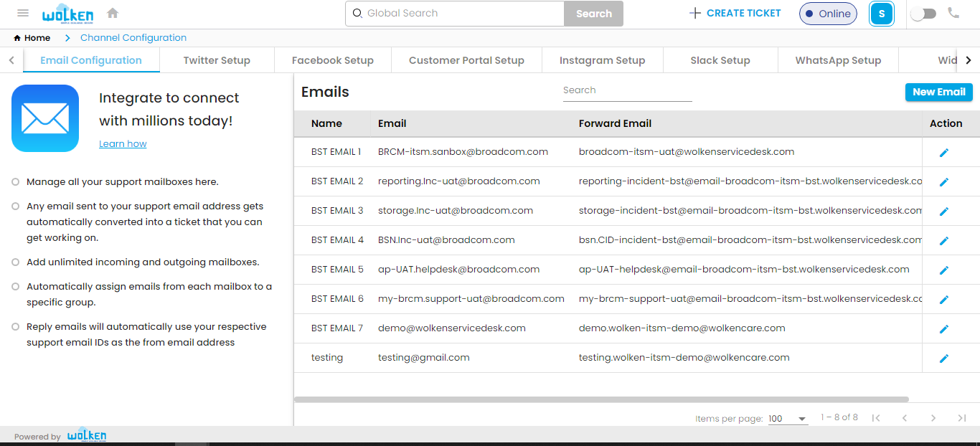Click the phone call icon
The image size is (980, 446).
click(x=953, y=13)
